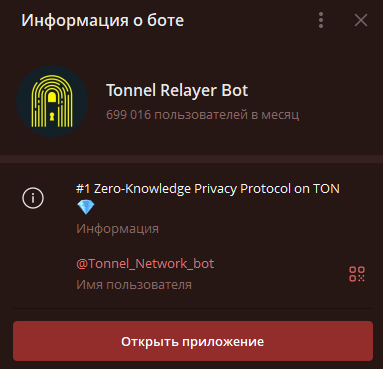The height and width of the screenshot is (369, 383).
Task: Click the Информация label under description
Action: [x=117, y=229]
